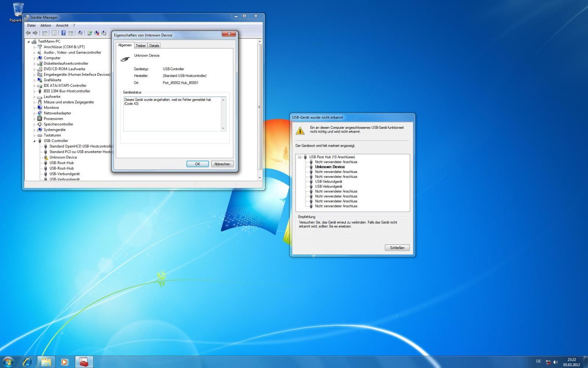Select Standard PCI-zu-USB erweiterter Hostcontroller
The image size is (588, 368).
point(80,152)
